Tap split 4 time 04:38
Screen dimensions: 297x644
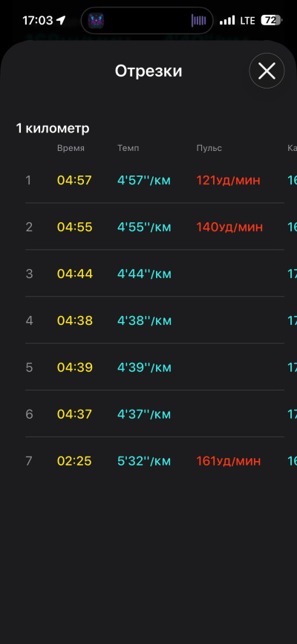point(75,321)
